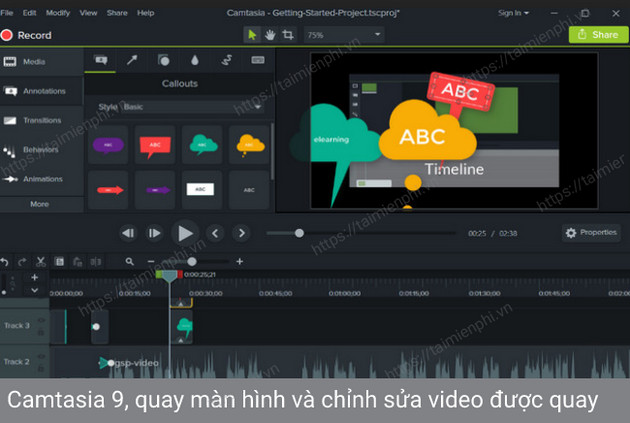The image size is (630, 423).
Task: Expand the Sign In dropdown
Action: (513, 13)
